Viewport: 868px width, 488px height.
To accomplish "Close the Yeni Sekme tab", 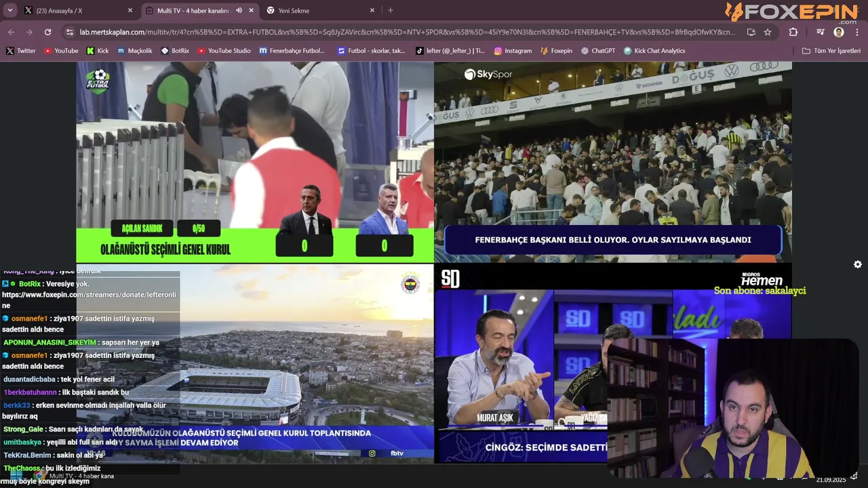I will pyautogui.click(x=372, y=10).
